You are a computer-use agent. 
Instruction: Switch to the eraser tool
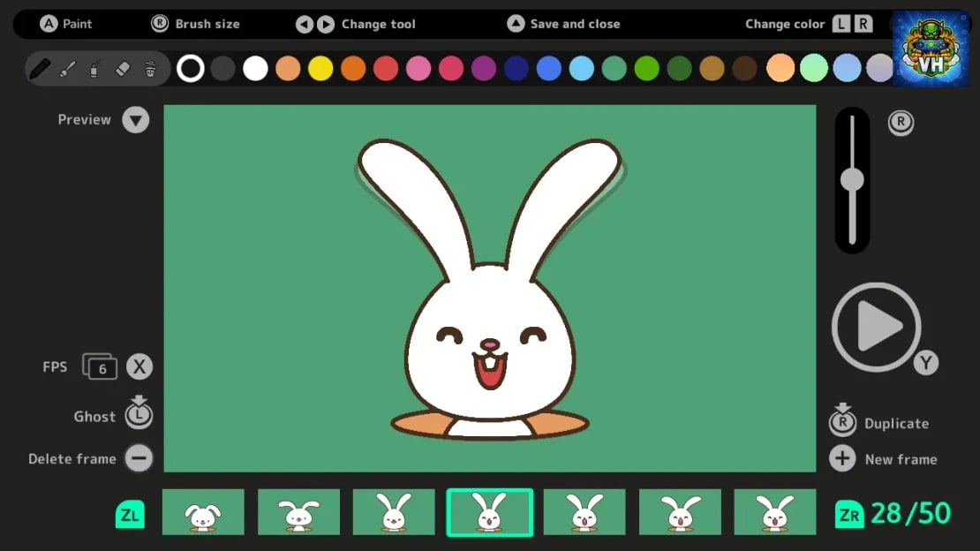tap(123, 69)
